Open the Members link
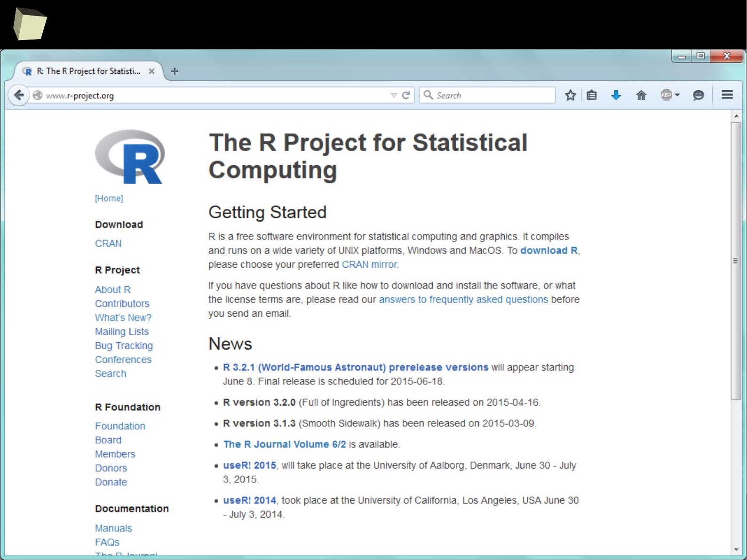Screen dimensions: 747x560 coord(115,454)
